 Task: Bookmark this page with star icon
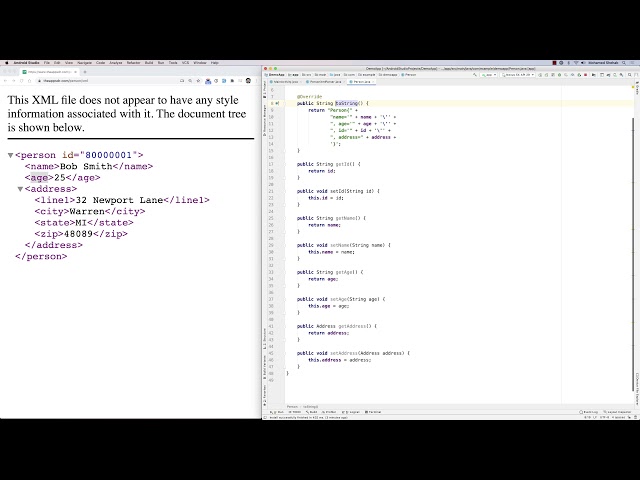(x=198, y=81)
